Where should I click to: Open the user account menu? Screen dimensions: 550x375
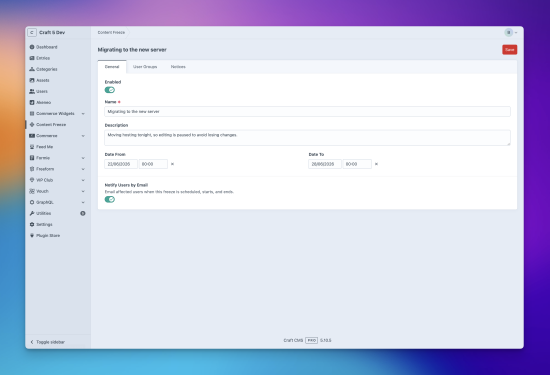pyautogui.click(x=511, y=32)
